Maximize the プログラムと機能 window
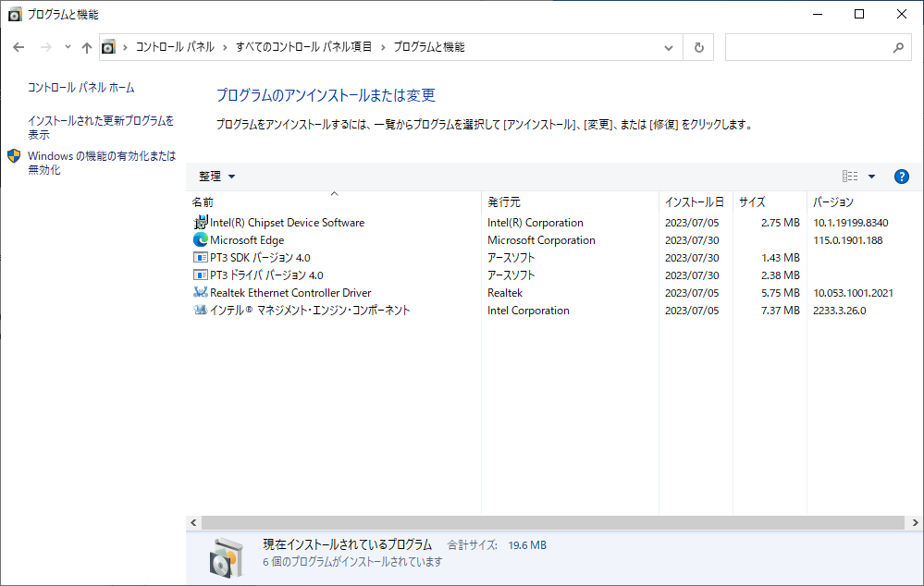924x586 pixels. pyautogui.click(x=859, y=14)
